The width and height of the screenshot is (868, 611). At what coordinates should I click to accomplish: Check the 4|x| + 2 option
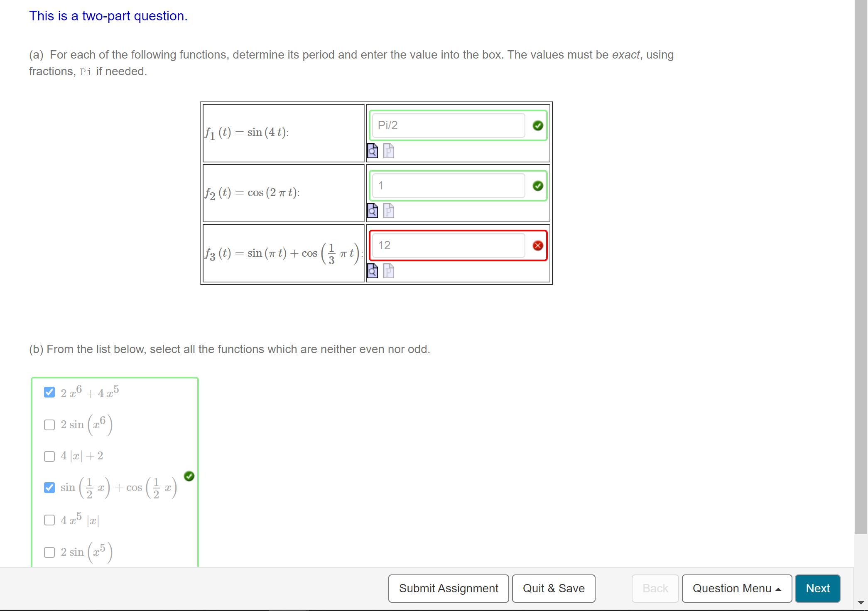[49, 456]
